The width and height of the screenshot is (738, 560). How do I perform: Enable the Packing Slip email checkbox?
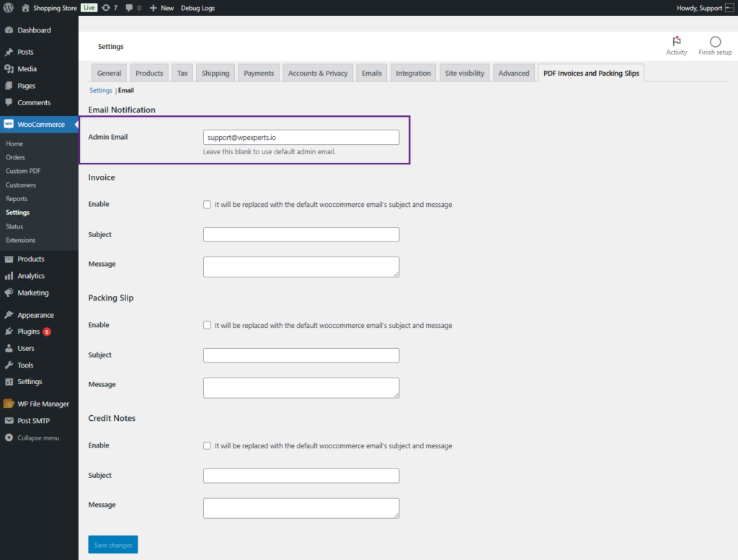point(207,325)
